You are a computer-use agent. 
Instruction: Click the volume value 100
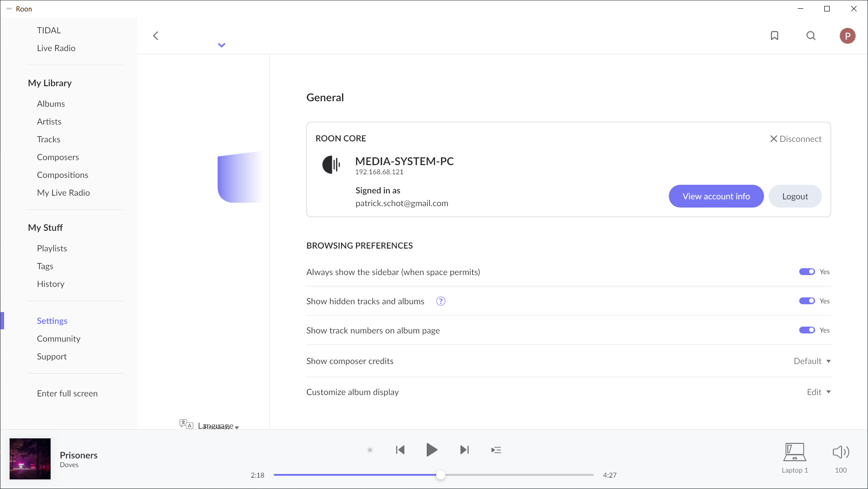click(841, 470)
